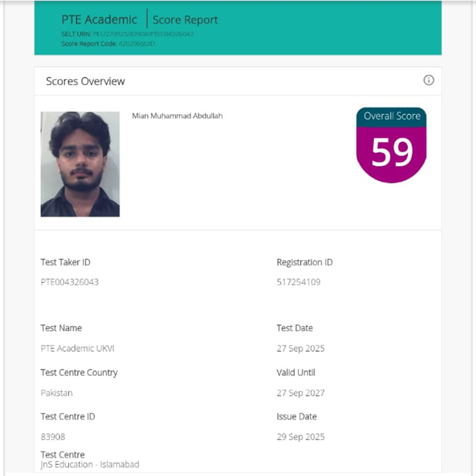Image resolution: width=476 pixels, height=476 pixels.
Task: Click the PTE Academic UKVI test name
Action: click(78, 348)
